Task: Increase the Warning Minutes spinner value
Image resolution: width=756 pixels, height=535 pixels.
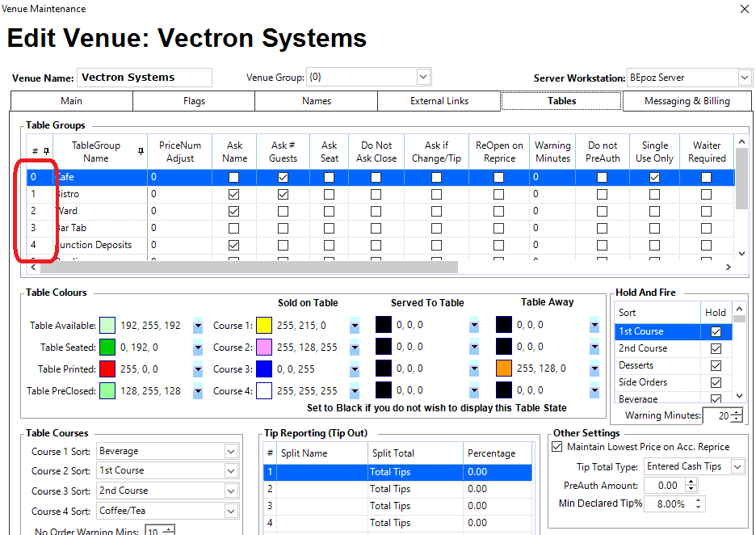Action: [737, 412]
